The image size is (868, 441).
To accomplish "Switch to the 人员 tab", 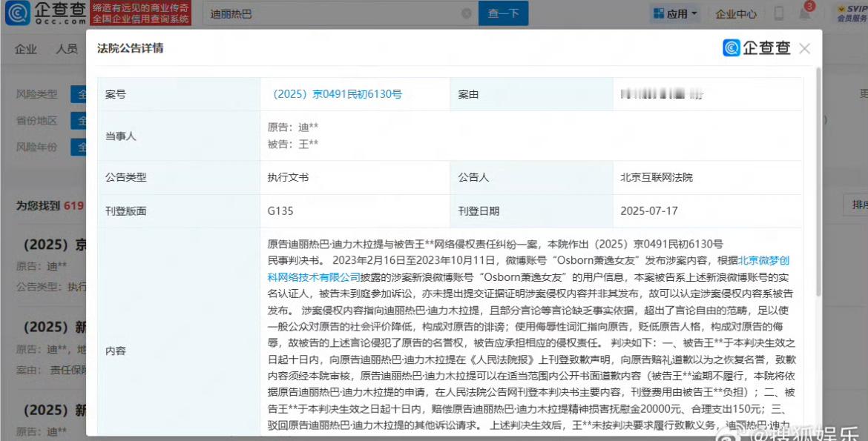I will [67, 49].
